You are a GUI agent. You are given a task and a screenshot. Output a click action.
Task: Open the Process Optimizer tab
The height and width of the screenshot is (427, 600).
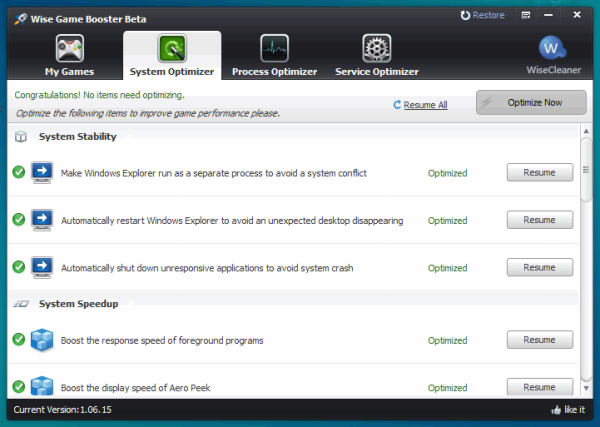pyautogui.click(x=274, y=55)
